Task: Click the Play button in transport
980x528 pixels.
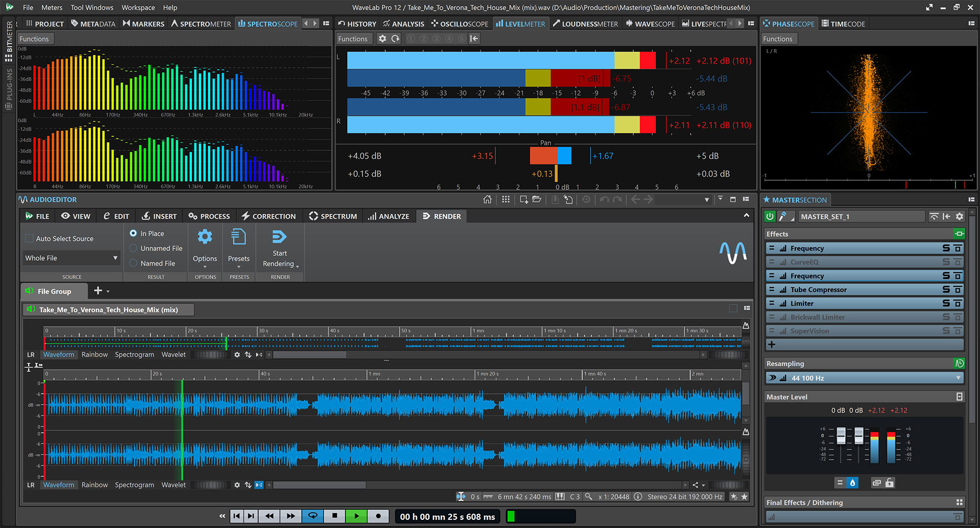Action: click(x=356, y=516)
